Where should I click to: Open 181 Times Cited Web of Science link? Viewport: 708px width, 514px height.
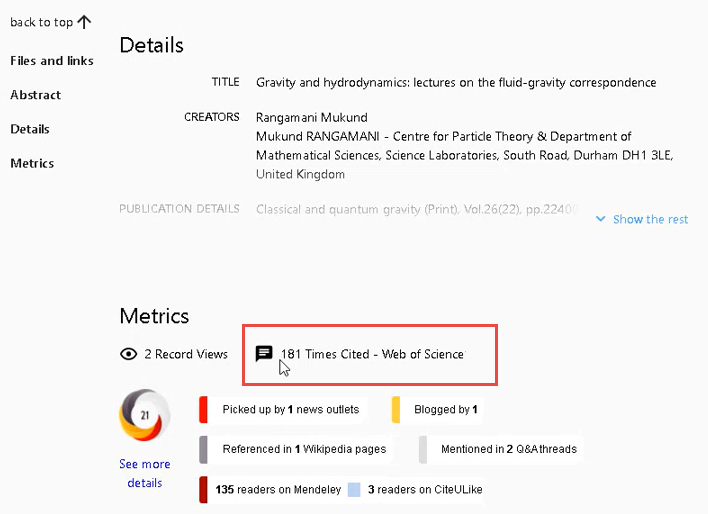point(372,354)
